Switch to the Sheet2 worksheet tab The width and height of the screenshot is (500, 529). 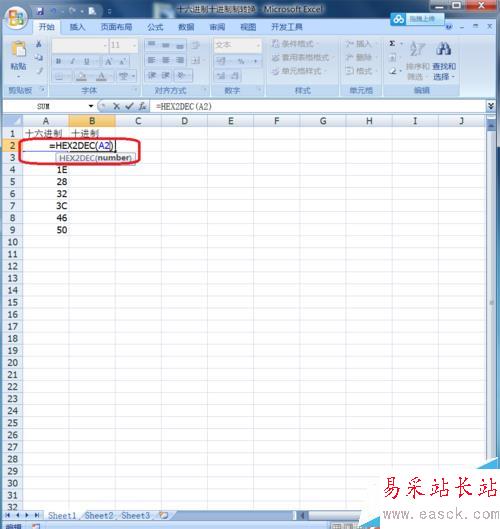99,515
